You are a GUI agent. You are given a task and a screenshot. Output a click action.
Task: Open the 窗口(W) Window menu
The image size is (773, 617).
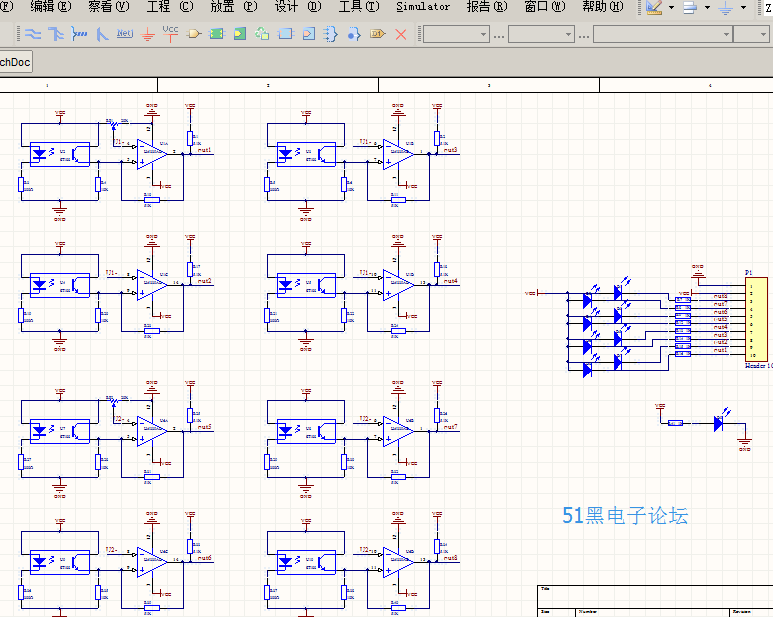pyautogui.click(x=545, y=6)
